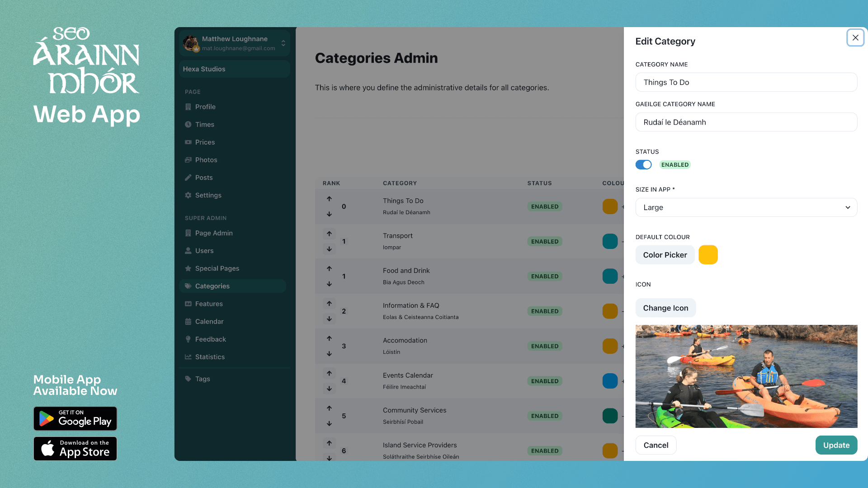Select Categories in the super admin menu
This screenshot has width=868, height=488.
click(x=212, y=286)
